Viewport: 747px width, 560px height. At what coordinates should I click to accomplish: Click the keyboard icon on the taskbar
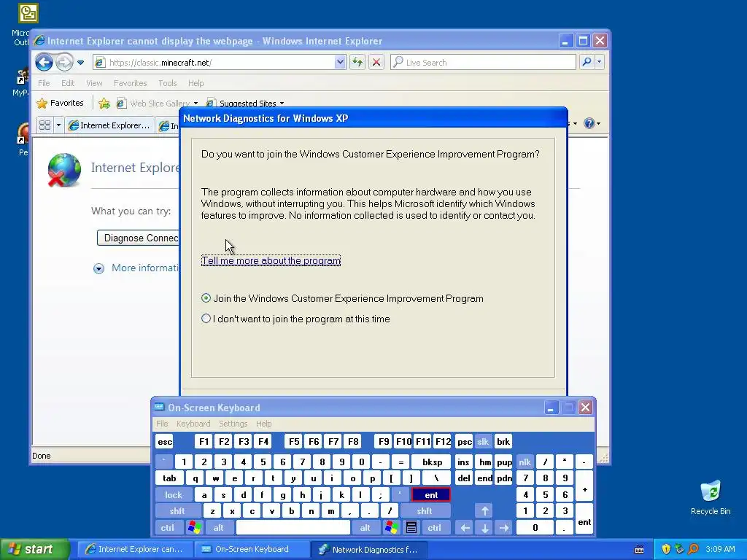click(x=639, y=550)
